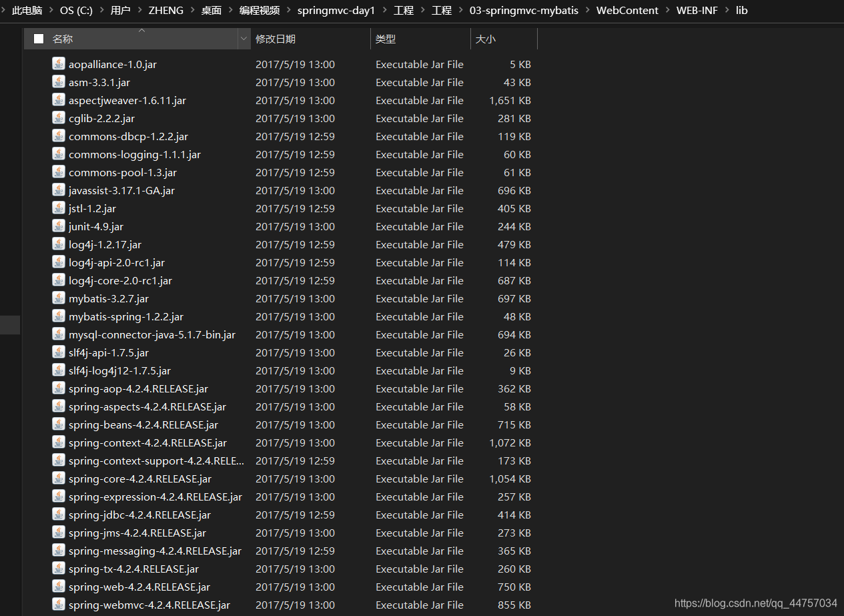The height and width of the screenshot is (616, 844).
Task: Click lib segment in address bar
Action: tap(741, 10)
